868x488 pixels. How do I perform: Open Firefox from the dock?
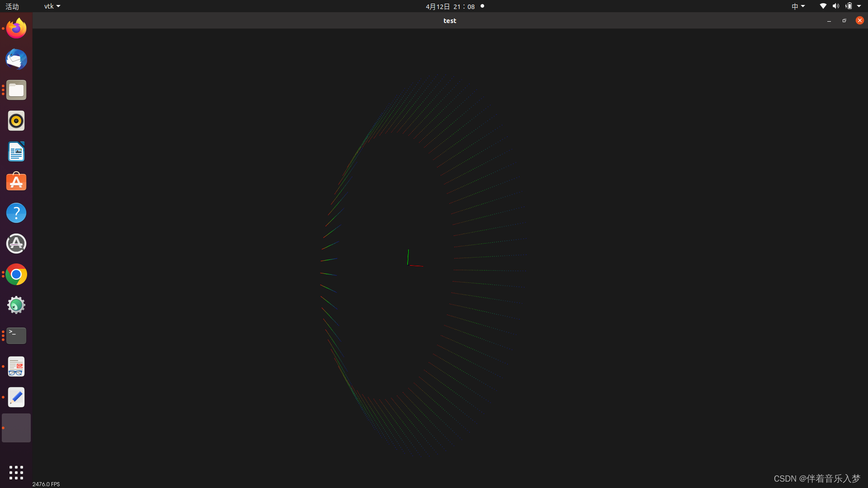click(x=16, y=29)
